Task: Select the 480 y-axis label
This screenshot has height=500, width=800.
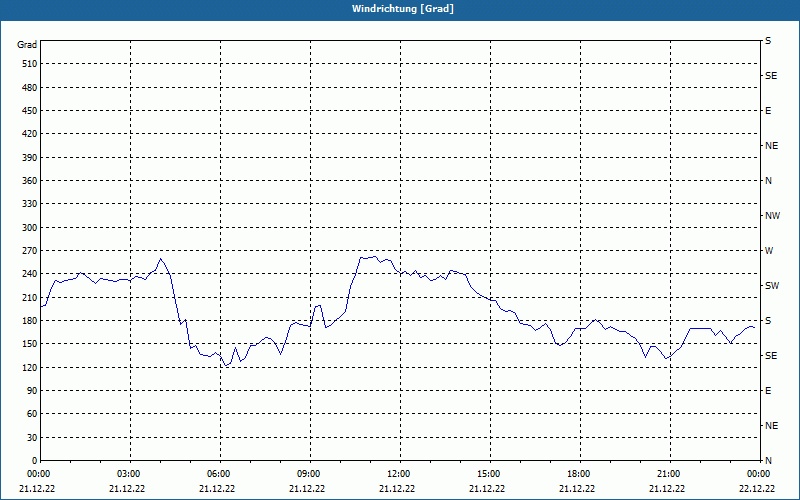Action: (30, 87)
